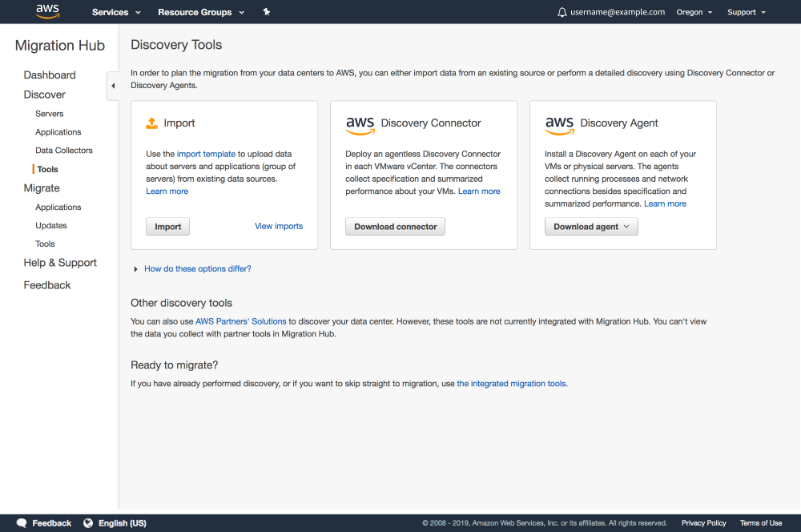Screen dimensions: 801x532
Task: Open the import template link
Action: (206, 154)
